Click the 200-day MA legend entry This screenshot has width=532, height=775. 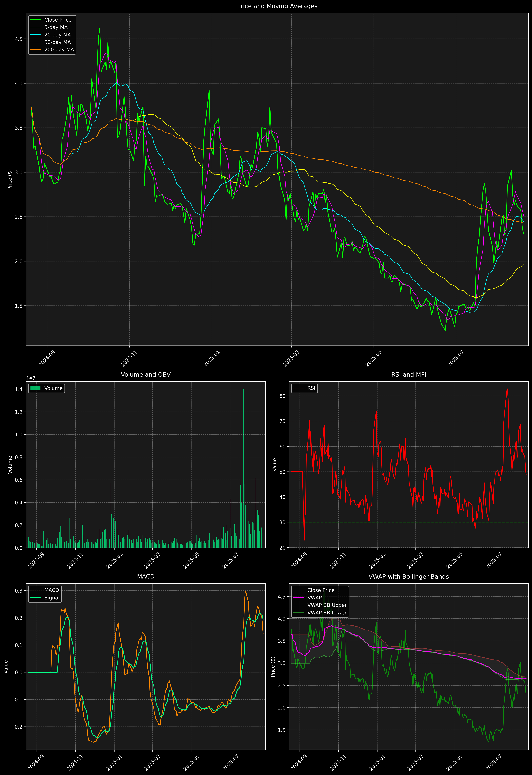(59, 50)
